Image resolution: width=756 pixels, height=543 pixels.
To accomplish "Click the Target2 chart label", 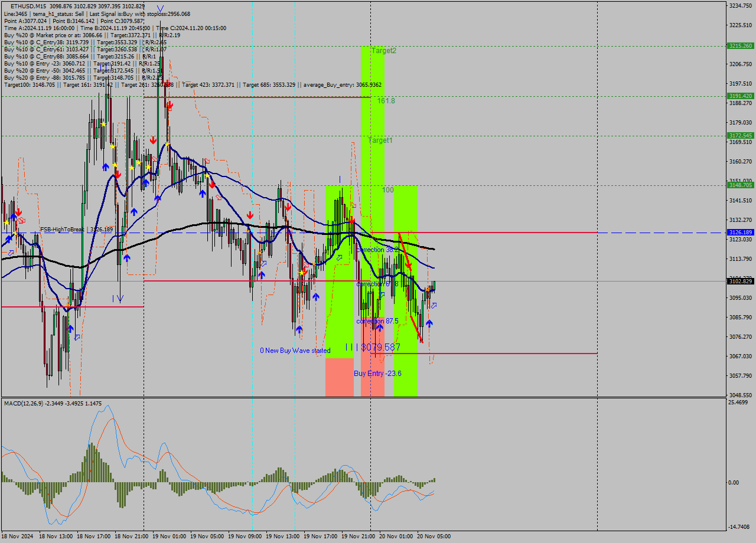I will click(384, 51).
